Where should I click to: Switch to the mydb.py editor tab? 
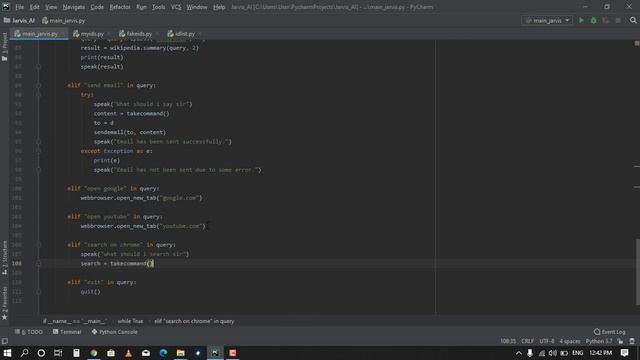pos(92,34)
